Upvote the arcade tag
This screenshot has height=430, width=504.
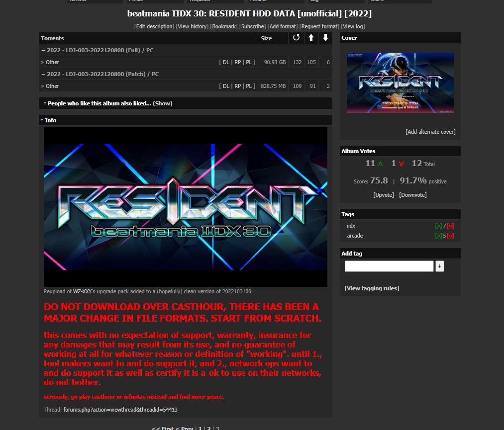click(438, 236)
